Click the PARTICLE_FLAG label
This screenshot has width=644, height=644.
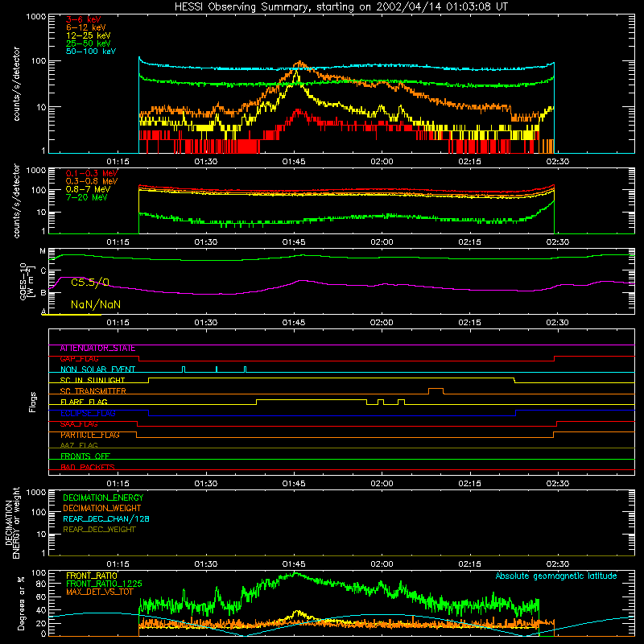90,435
